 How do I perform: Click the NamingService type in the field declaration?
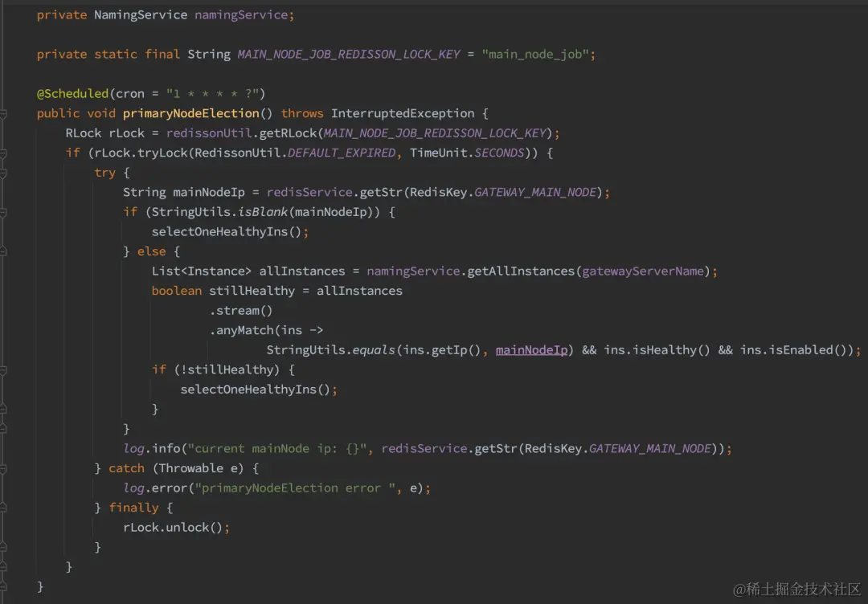(x=141, y=15)
